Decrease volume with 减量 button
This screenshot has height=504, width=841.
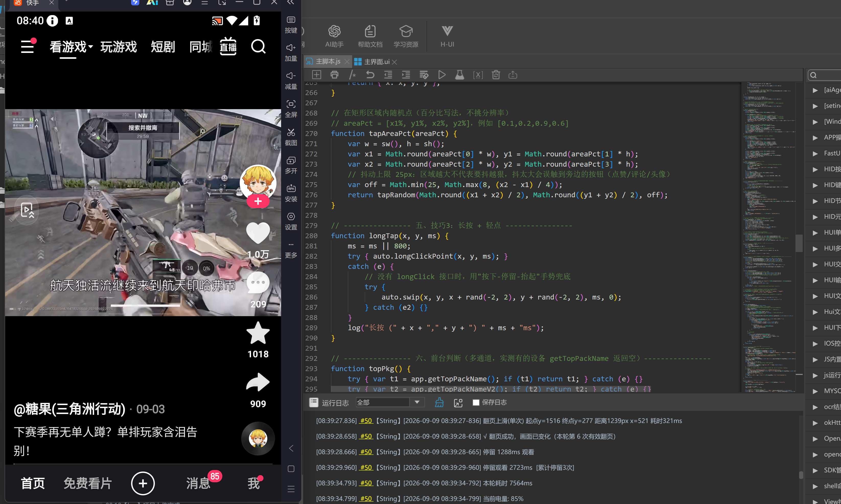point(291,81)
